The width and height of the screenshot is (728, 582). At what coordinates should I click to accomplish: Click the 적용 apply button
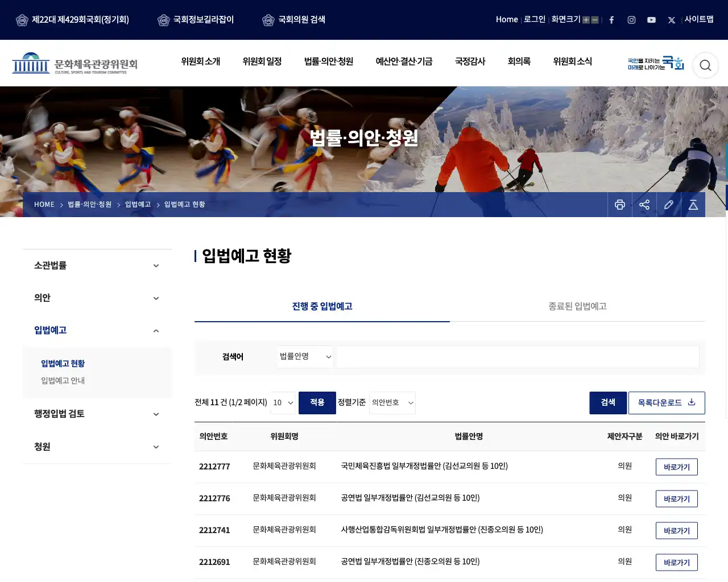coord(317,402)
